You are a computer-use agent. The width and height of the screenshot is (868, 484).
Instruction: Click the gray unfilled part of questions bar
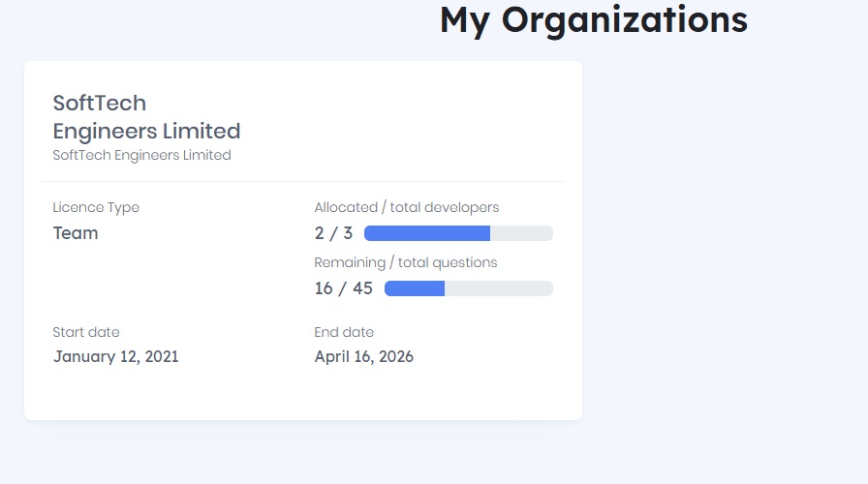pyautogui.click(x=498, y=288)
